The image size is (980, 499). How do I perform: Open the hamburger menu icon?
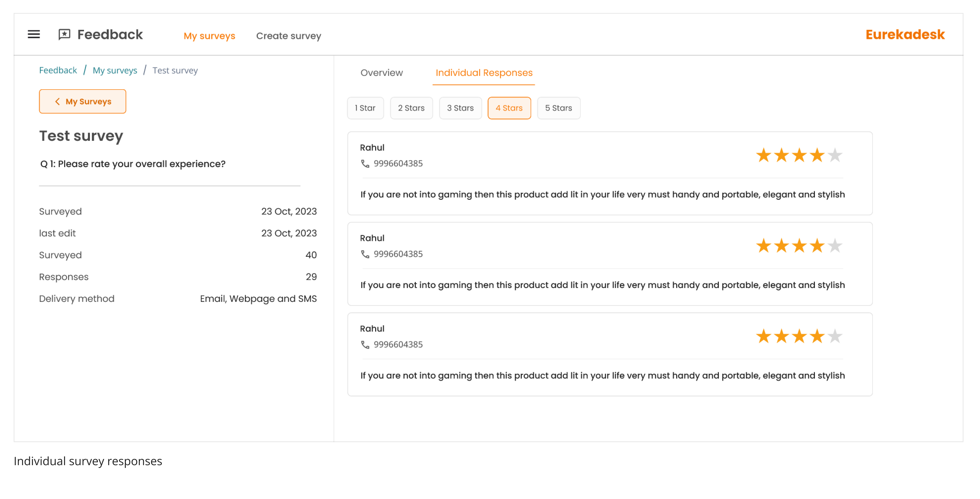point(34,34)
